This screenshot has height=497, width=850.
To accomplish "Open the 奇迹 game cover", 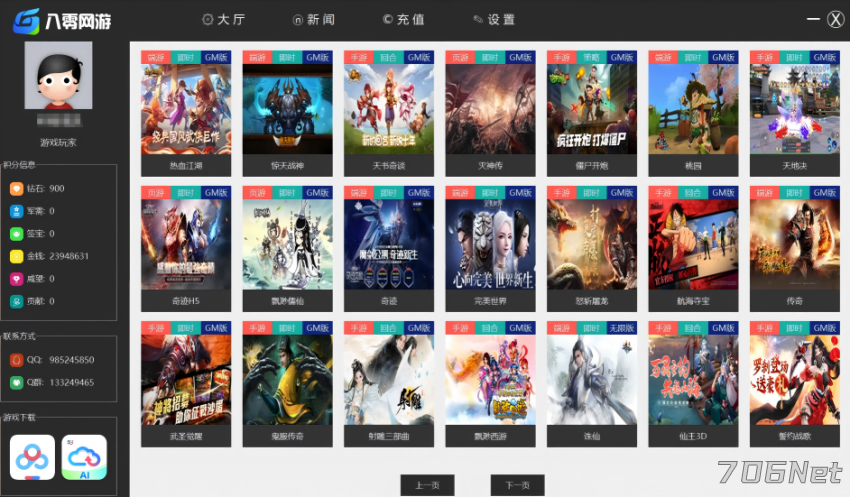I will [389, 244].
